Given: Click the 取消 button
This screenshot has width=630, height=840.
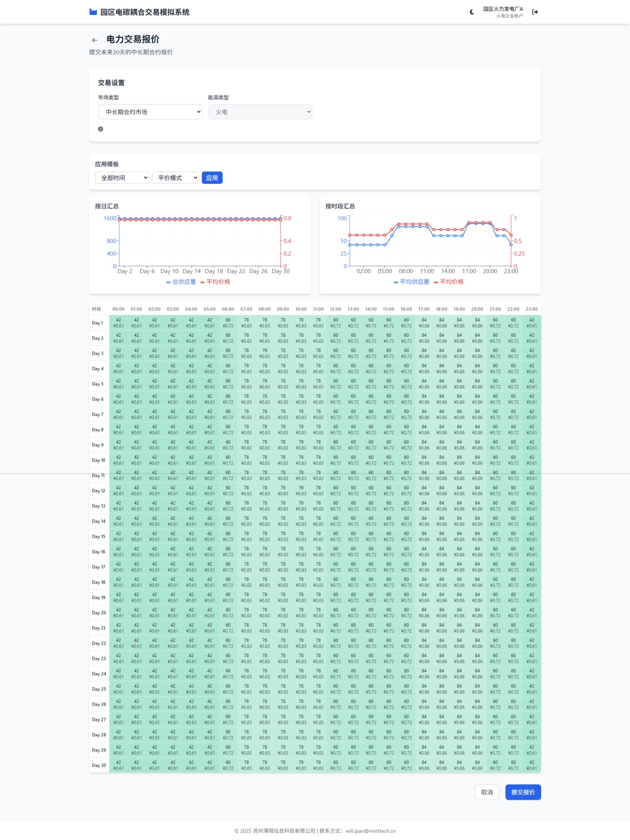Looking at the screenshot, I should [487, 792].
